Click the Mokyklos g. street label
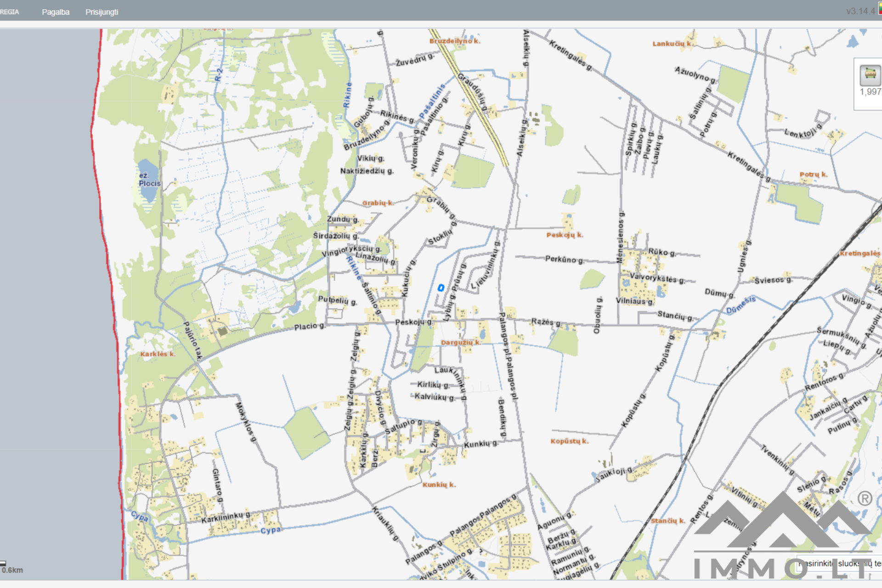 [246, 422]
